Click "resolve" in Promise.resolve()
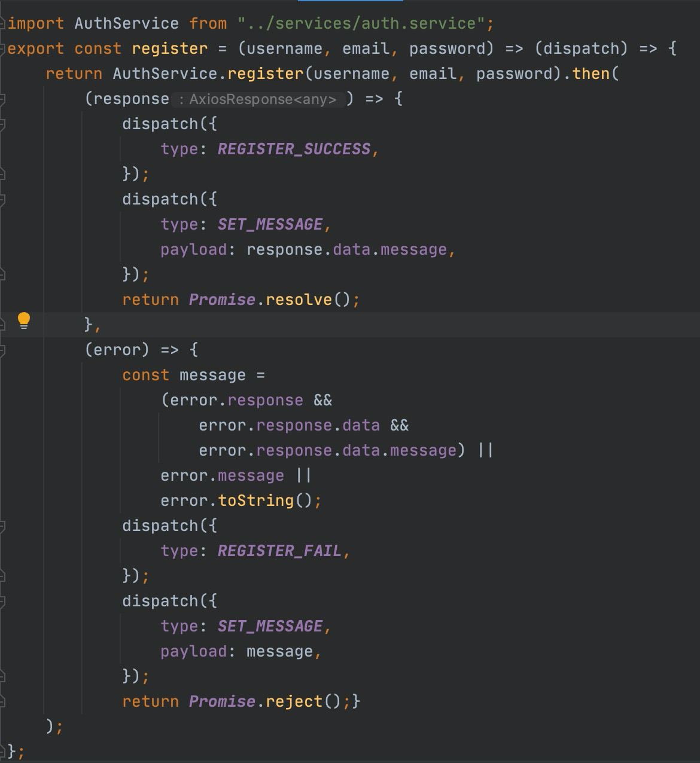 [x=299, y=300]
